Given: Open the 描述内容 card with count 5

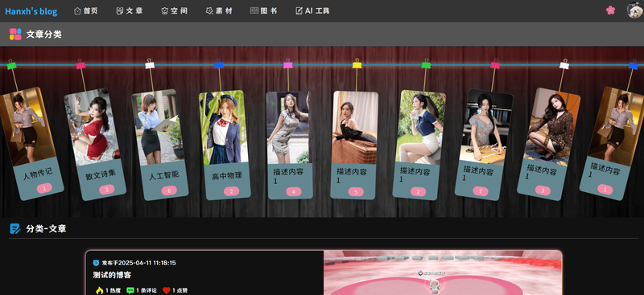Looking at the screenshot, I should [354, 145].
